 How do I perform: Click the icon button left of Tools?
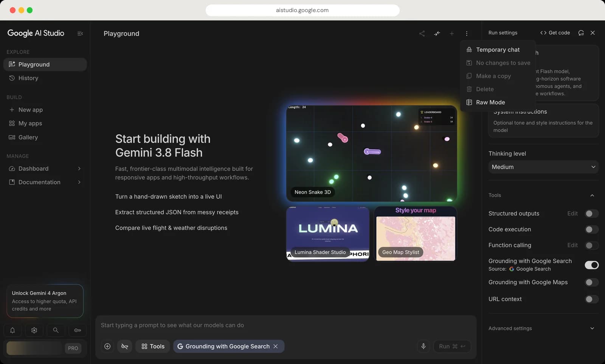point(125,346)
